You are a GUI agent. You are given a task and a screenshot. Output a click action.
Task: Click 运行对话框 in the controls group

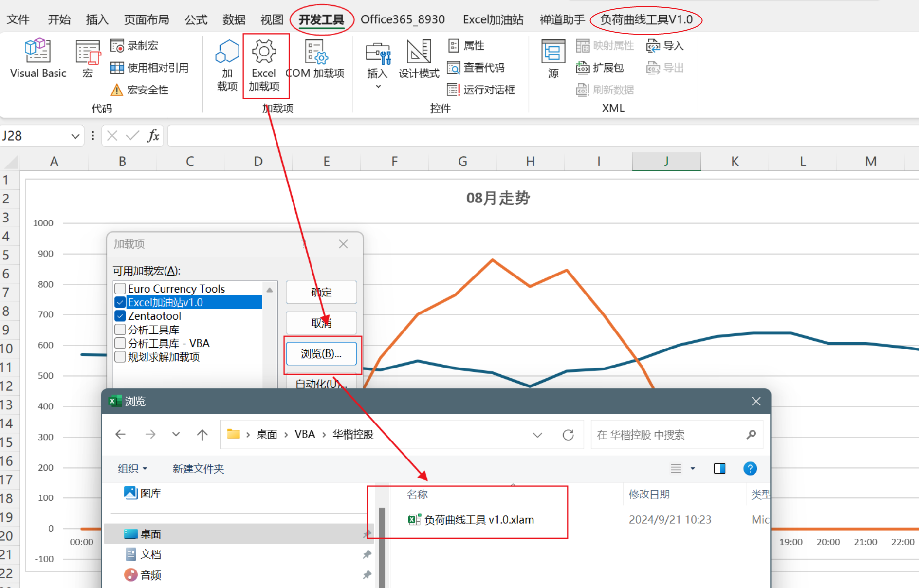point(481,90)
